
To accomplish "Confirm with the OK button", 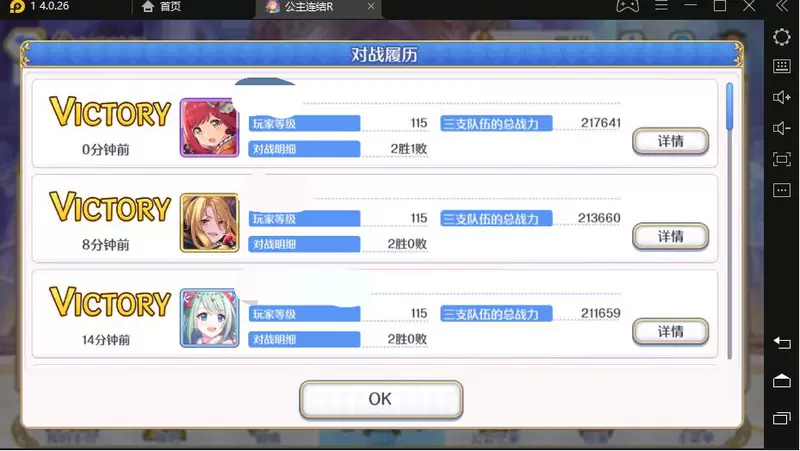I will click(381, 399).
